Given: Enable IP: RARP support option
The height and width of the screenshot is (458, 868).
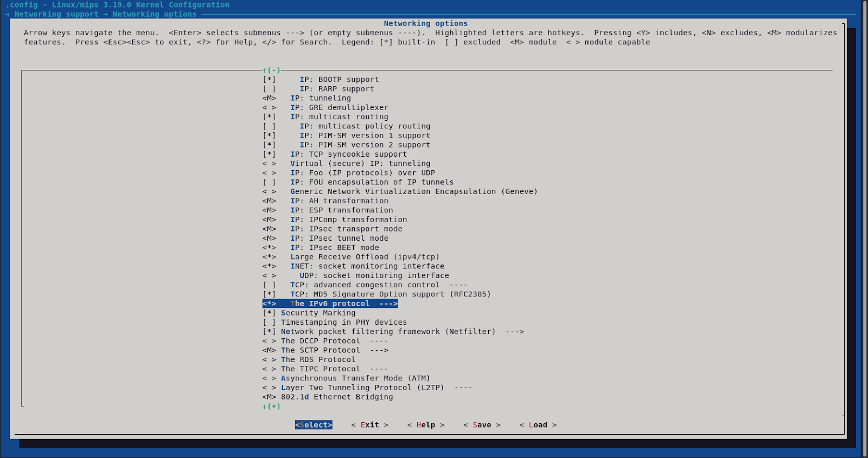Looking at the screenshot, I should [270, 89].
